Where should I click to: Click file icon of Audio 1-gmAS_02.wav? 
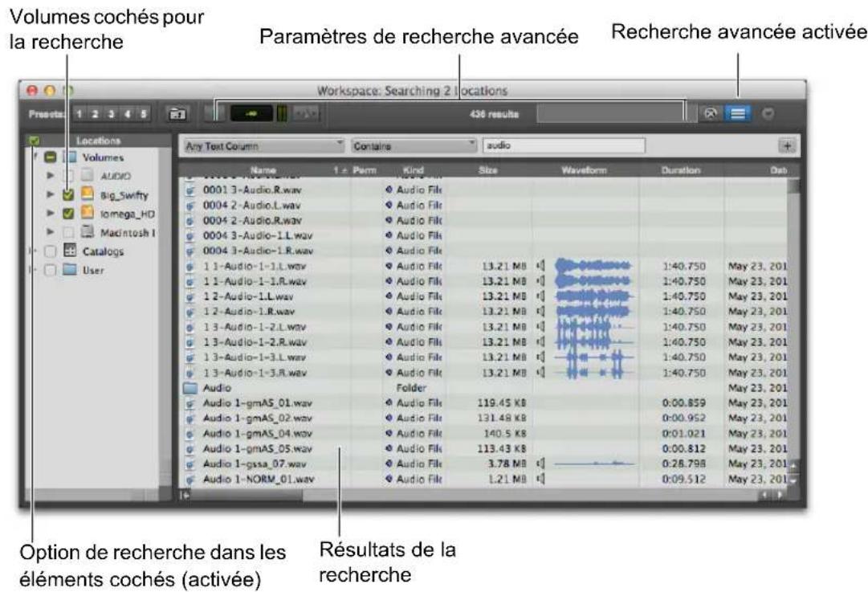coord(190,418)
